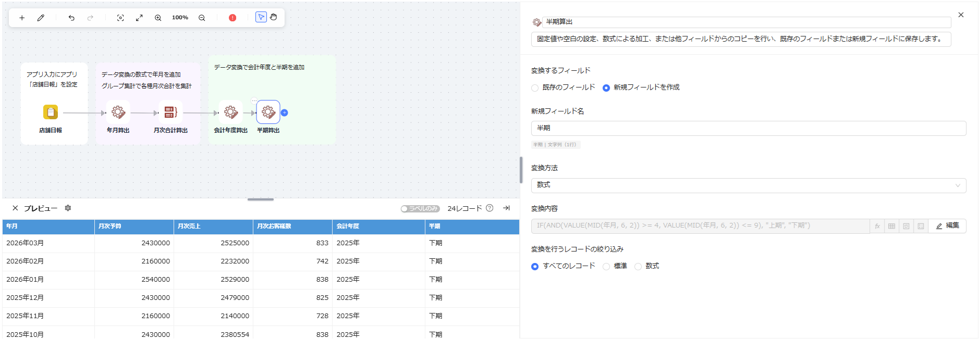Click customer count 833 cell
Viewport: 980px width, 339px height.
(292, 243)
